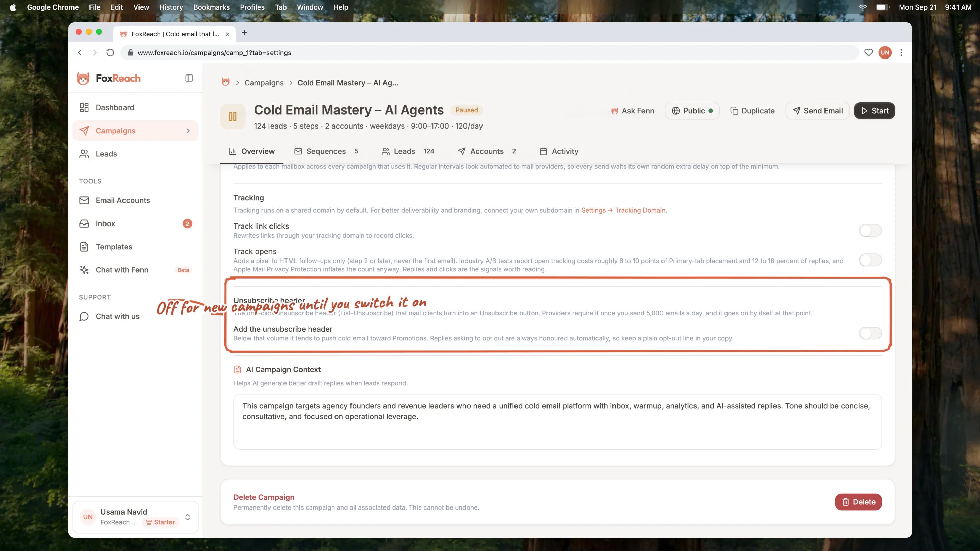Collapse the sidebar with the panel icon

pos(189,78)
